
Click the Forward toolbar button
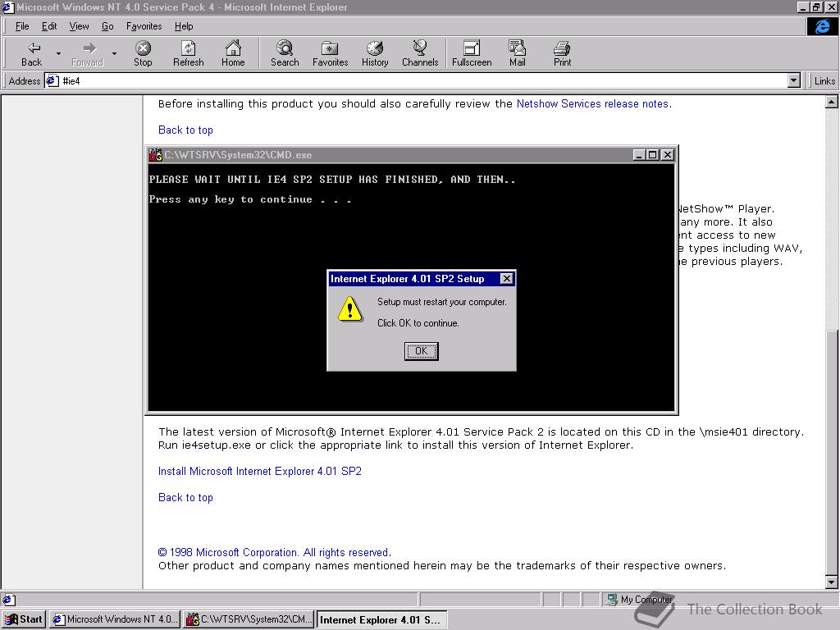(87, 53)
